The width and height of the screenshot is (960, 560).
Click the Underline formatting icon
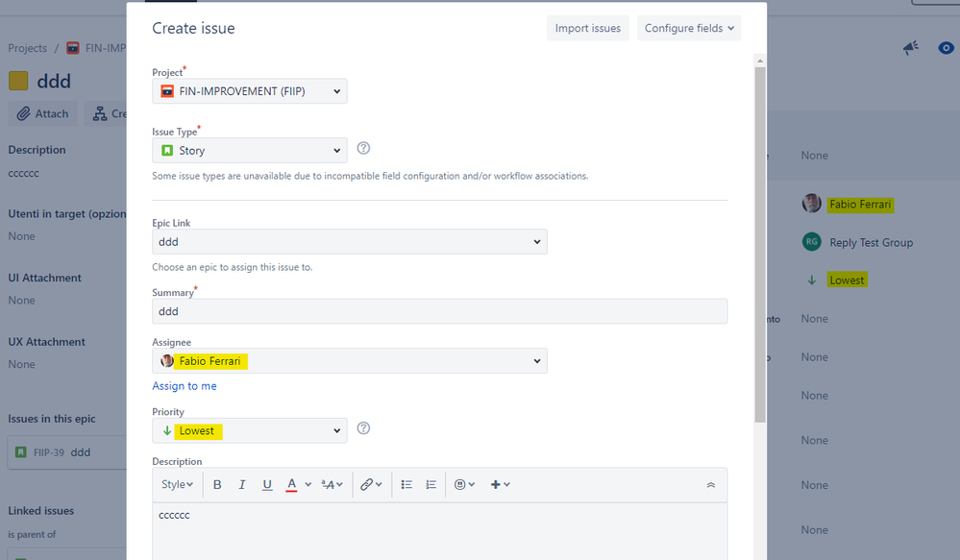pos(267,485)
